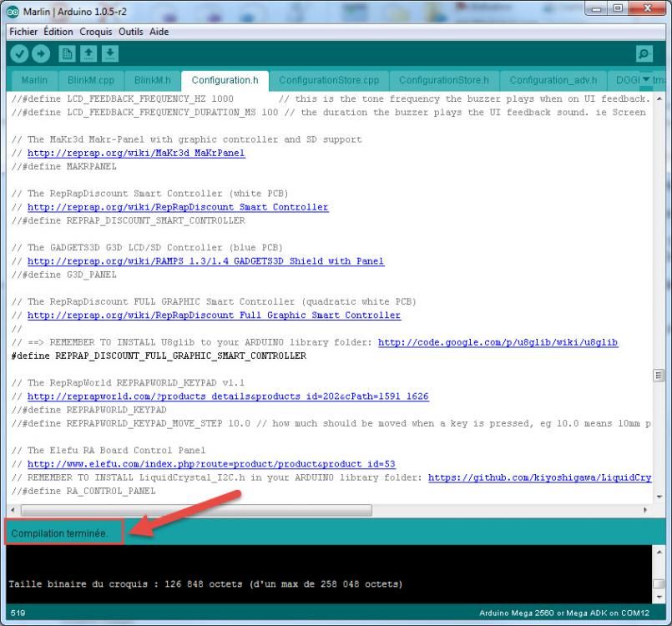Open the RepRapDiscount Full Graphic Smart Controller link
672x626 pixels.
point(215,315)
